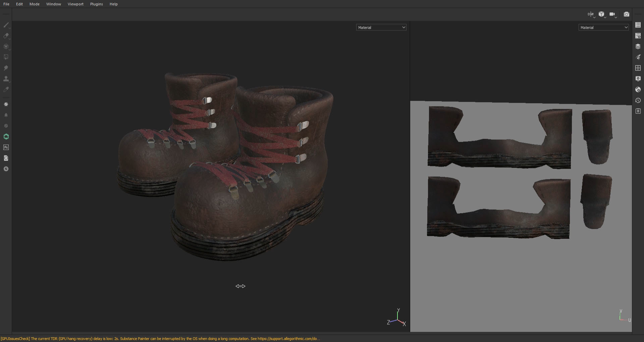Click the GPU issues warning message
This screenshot has width=644, height=342.
coord(160,339)
